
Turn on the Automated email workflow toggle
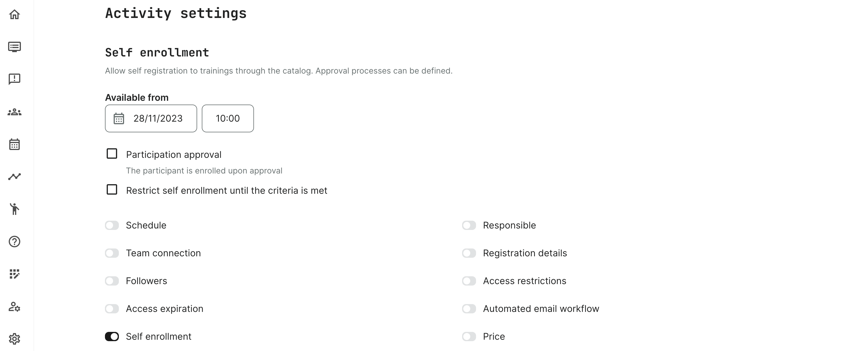[x=469, y=309]
